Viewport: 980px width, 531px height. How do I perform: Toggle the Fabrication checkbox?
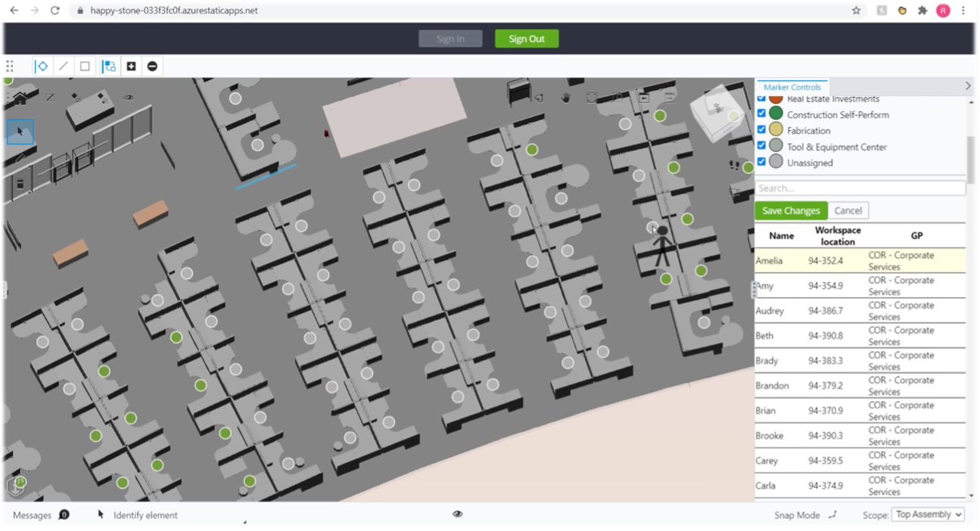click(x=761, y=129)
